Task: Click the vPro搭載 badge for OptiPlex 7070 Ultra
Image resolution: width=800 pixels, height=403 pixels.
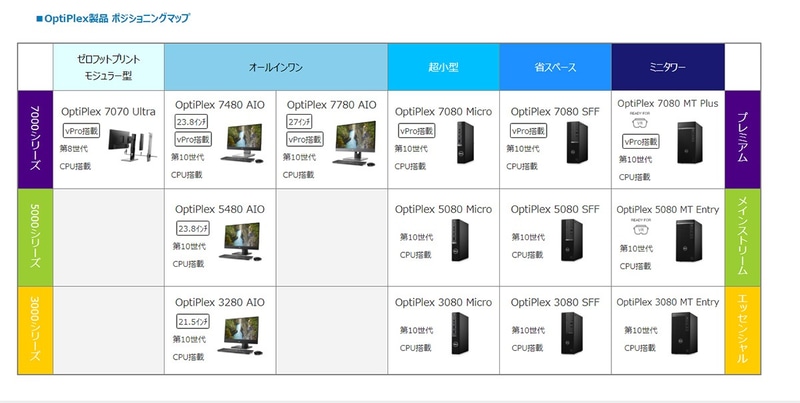Action: pyautogui.click(x=81, y=131)
